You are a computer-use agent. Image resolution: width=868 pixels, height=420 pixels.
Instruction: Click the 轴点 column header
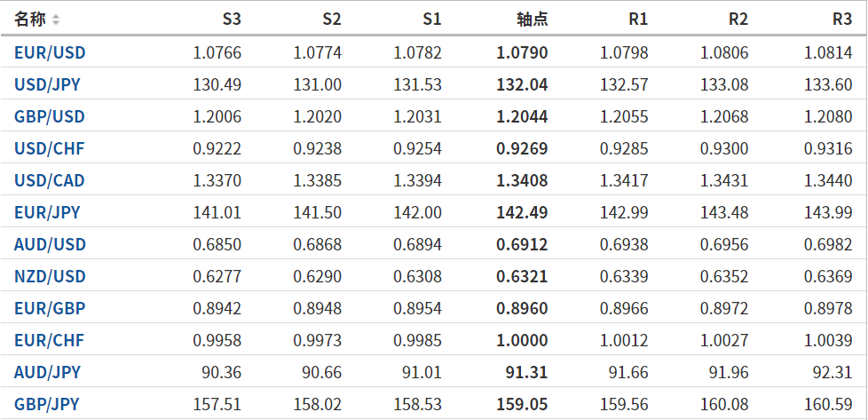pos(532,19)
